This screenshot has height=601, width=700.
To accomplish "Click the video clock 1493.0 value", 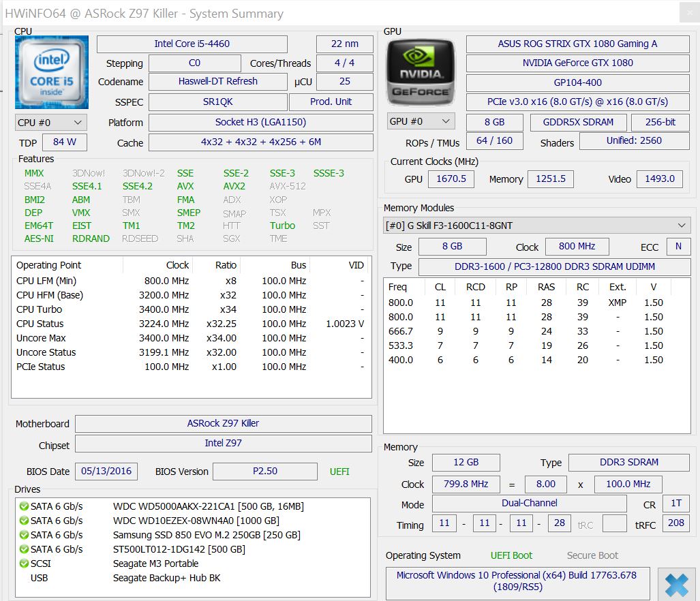I will point(660,179).
